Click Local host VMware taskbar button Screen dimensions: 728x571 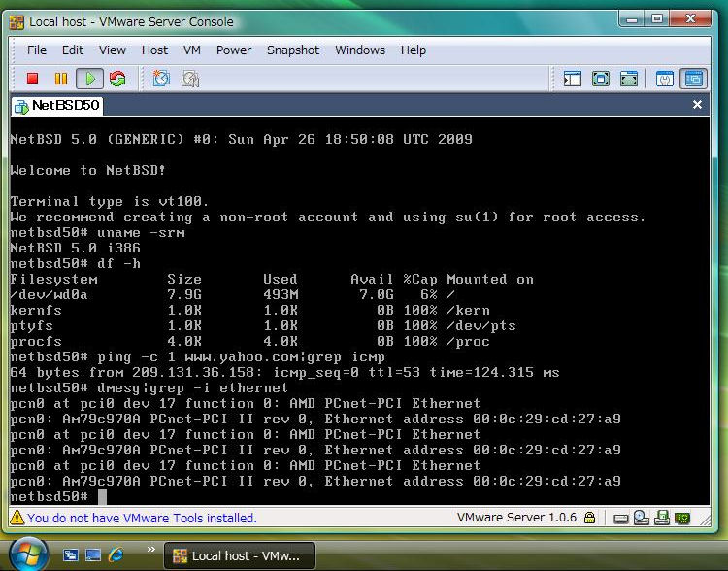coord(240,555)
